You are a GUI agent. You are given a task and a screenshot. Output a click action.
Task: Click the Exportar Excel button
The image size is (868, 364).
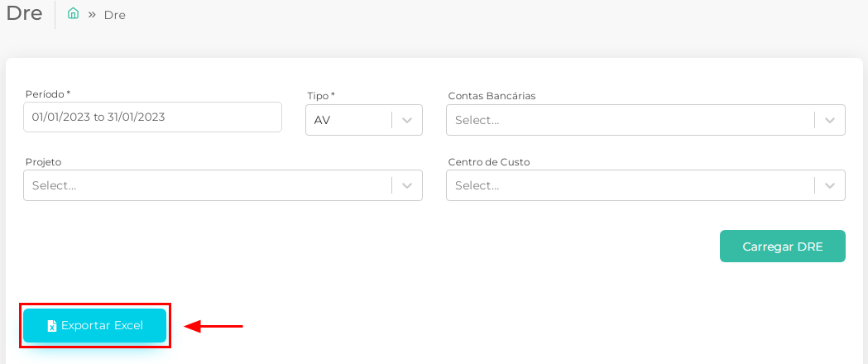tap(94, 326)
